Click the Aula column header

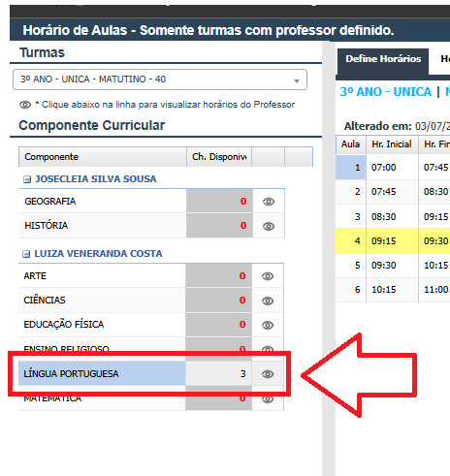pos(351,144)
